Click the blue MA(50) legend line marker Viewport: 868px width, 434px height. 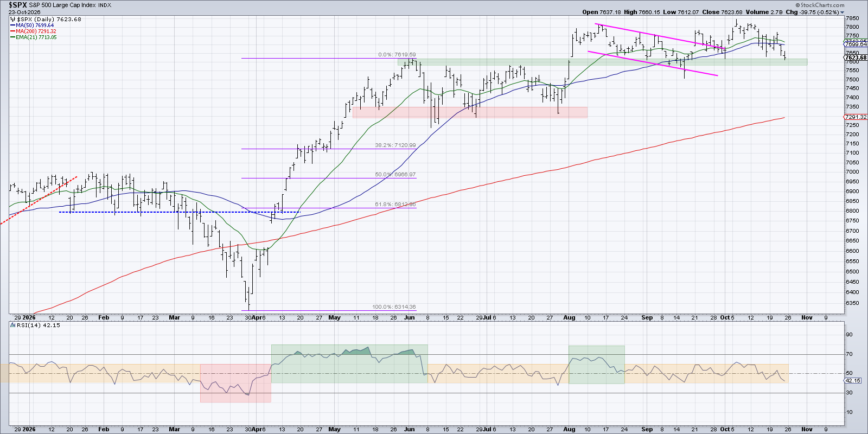[x=12, y=25]
